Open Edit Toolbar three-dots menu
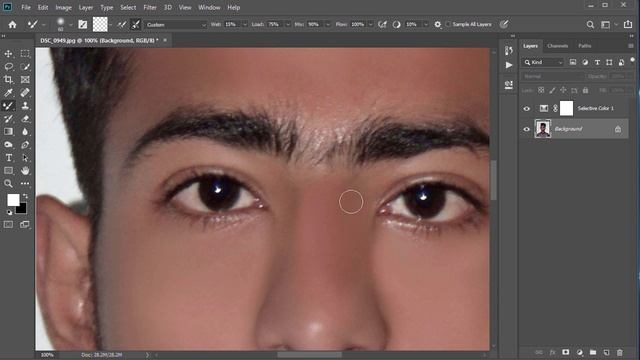 pyautogui.click(x=25, y=184)
